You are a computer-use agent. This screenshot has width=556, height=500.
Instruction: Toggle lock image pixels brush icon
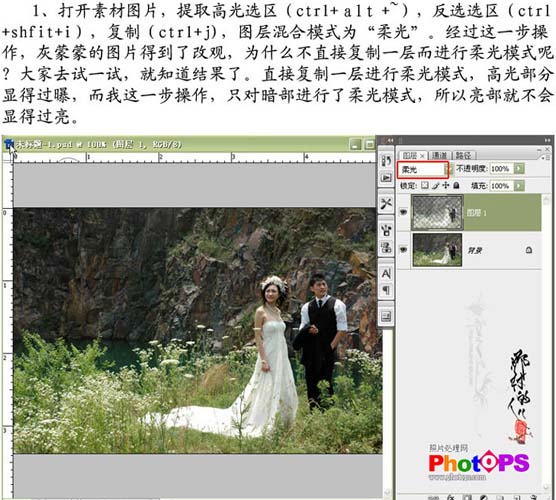(436, 185)
